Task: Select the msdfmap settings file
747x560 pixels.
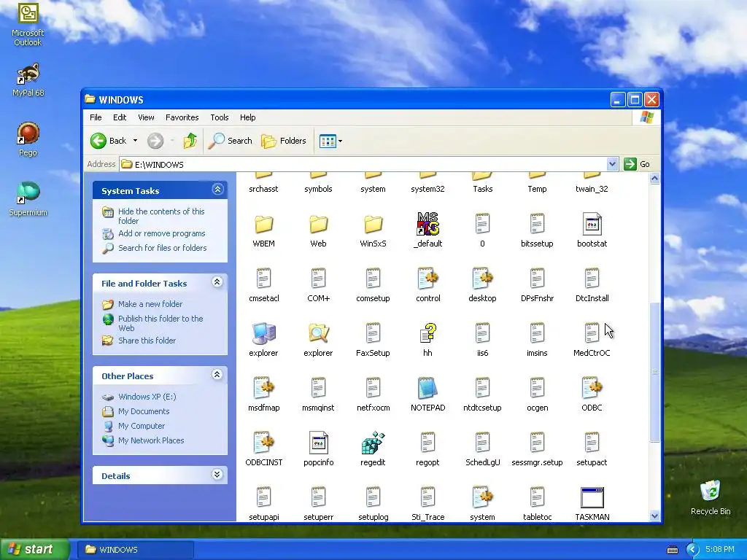Action: [x=263, y=388]
